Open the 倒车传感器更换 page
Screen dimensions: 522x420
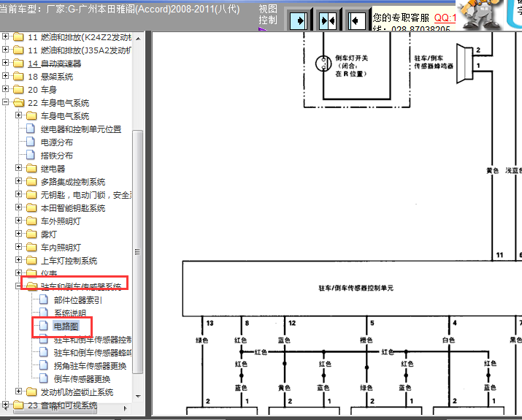pos(82,379)
